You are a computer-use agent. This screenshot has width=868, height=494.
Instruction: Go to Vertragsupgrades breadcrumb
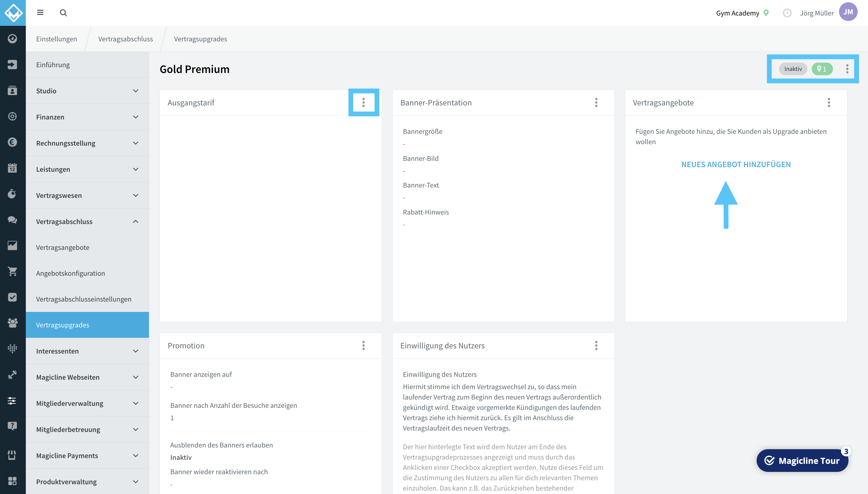click(x=200, y=39)
